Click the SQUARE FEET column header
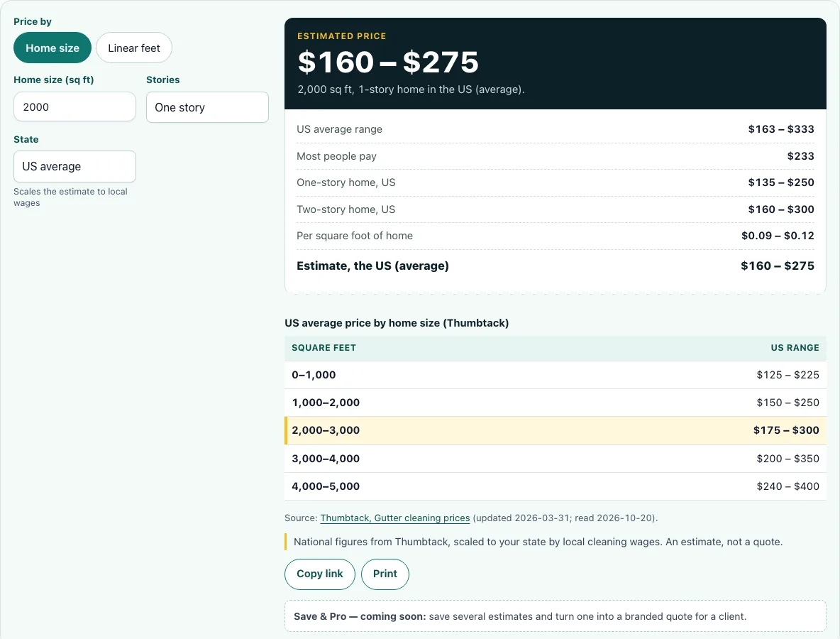840x639 pixels. point(324,348)
